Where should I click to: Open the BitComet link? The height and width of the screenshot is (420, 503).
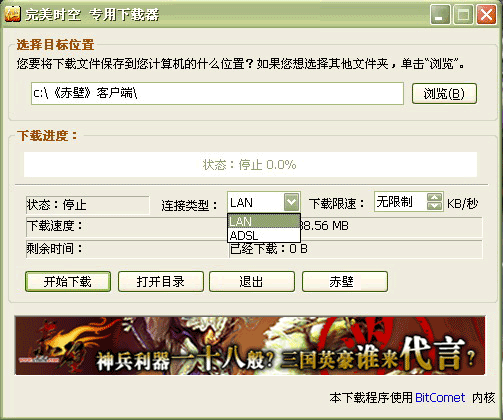pos(440,398)
